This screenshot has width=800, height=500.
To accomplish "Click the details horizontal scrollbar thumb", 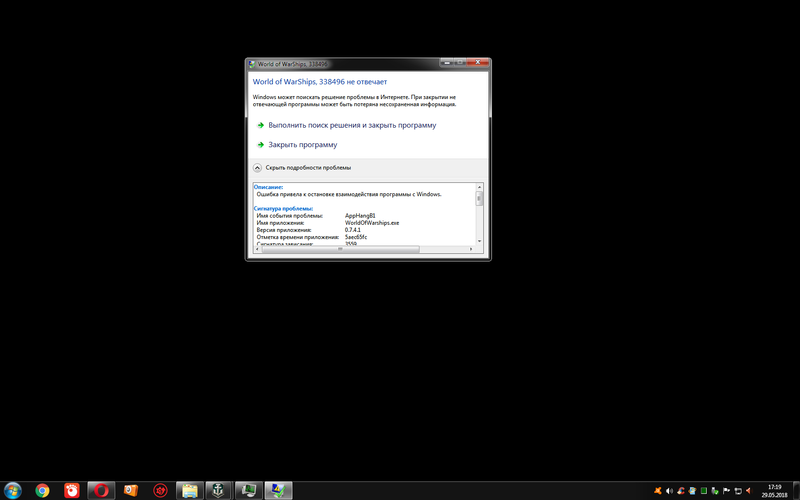I will click(x=340, y=249).
